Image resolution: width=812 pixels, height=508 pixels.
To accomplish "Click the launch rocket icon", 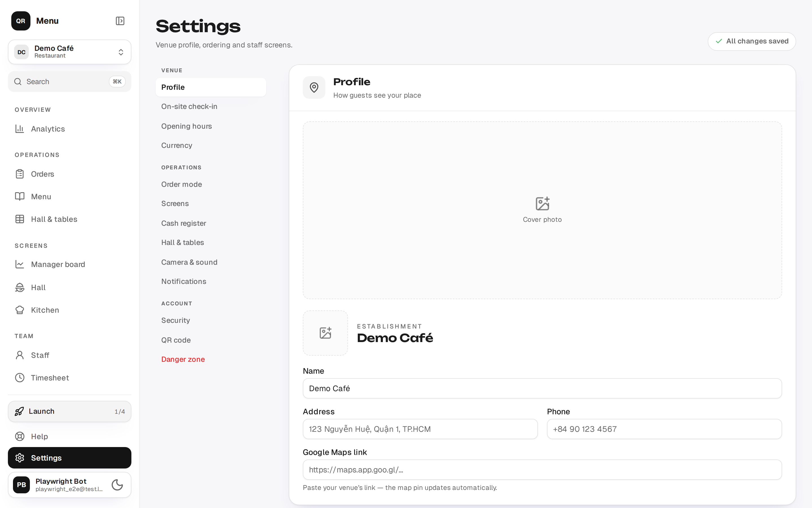I will click(x=19, y=411).
